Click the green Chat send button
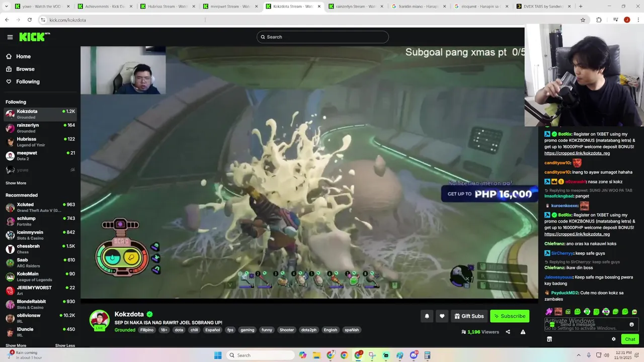644x362 pixels. pos(630,339)
